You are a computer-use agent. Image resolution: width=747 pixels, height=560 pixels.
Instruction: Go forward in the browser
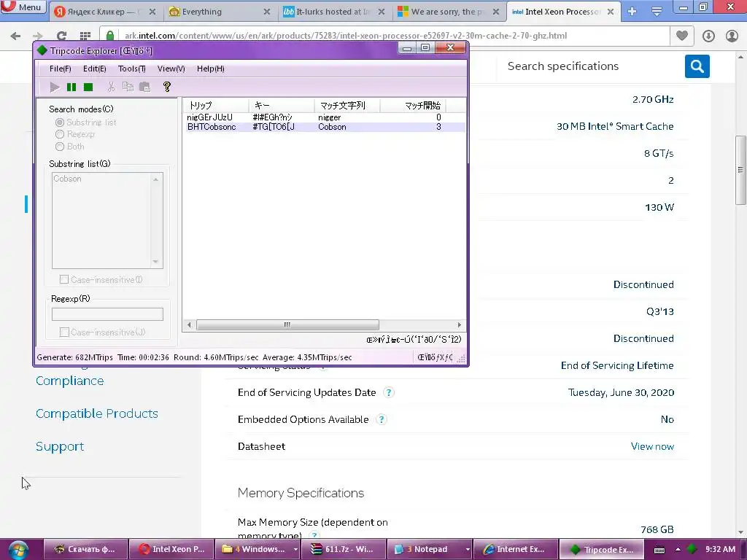(x=38, y=36)
